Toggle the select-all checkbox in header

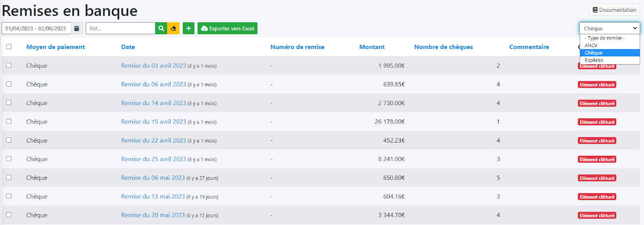pyautogui.click(x=9, y=47)
